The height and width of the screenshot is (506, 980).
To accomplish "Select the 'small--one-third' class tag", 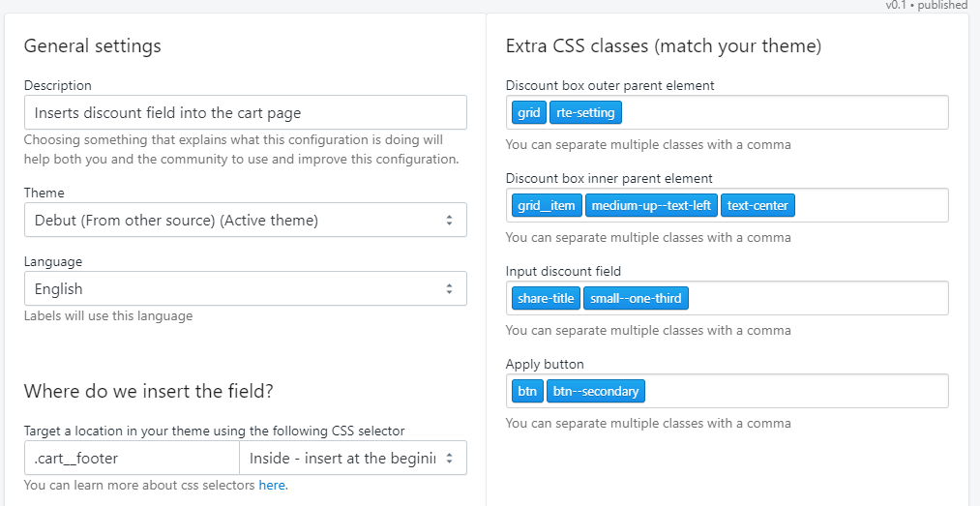I will tap(635, 299).
